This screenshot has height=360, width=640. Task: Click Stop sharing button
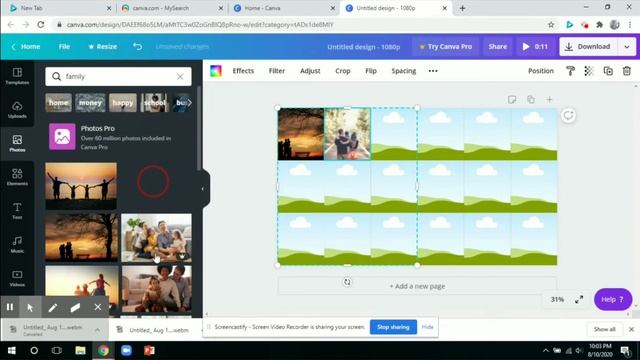pyautogui.click(x=393, y=327)
